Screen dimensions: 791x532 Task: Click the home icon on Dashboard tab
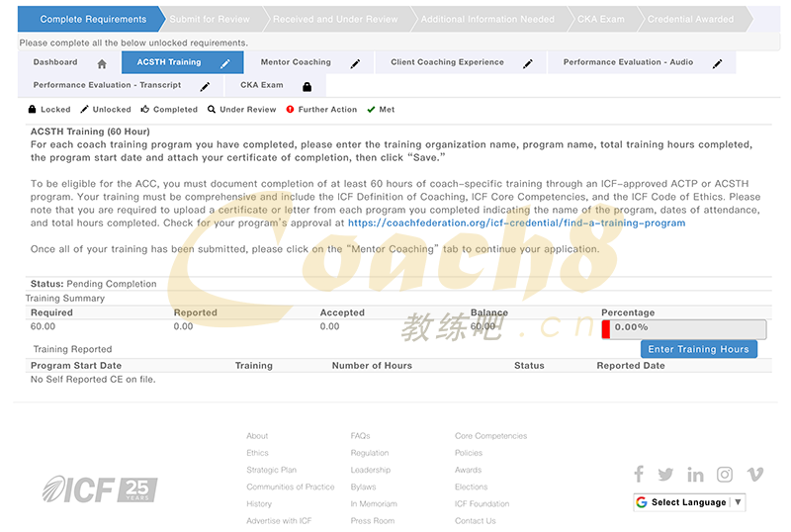[102, 63]
